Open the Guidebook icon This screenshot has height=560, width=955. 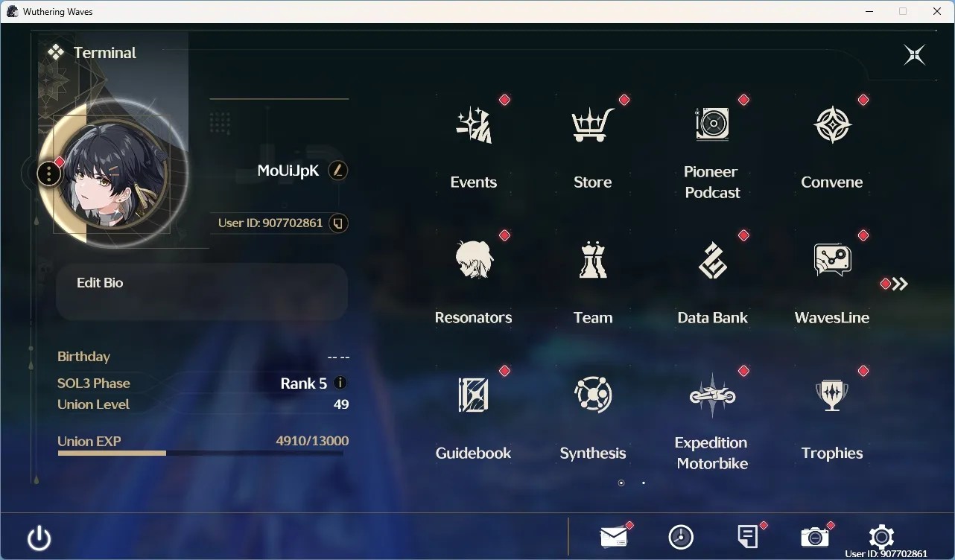tap(474, 395)
